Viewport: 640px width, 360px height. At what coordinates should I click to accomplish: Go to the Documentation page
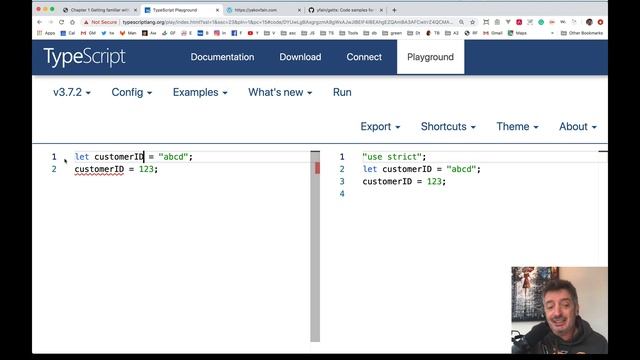(x=222, y=57)
